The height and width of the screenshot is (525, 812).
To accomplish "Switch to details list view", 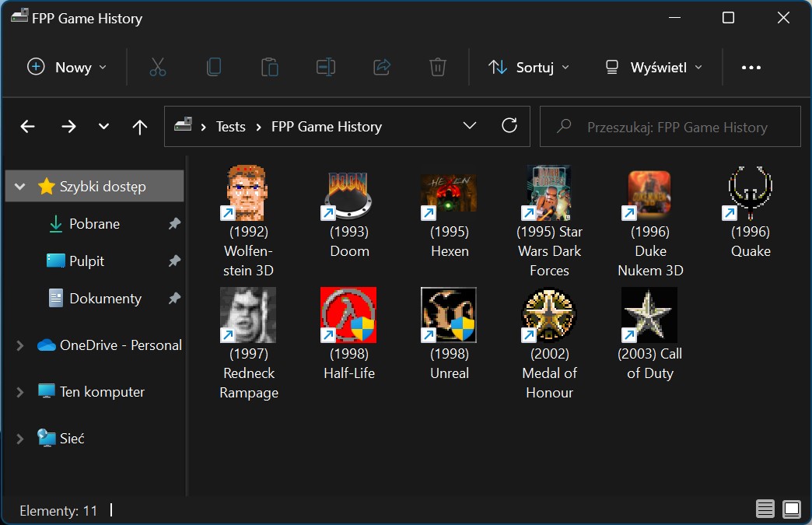I will [x=765, y=509].
